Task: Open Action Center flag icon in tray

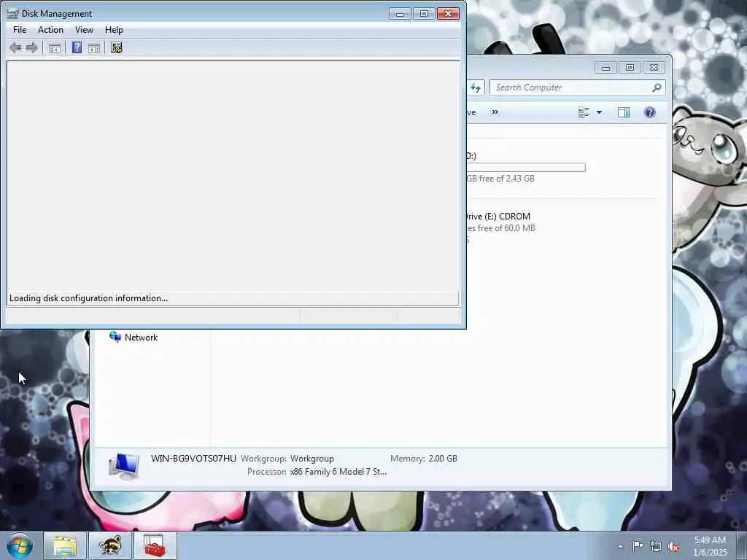Action: (x=638, y=546)
